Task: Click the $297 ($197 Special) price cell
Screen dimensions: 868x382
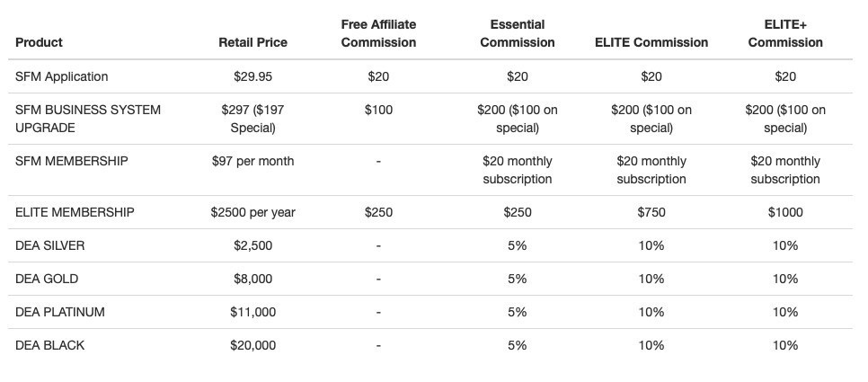Action: [253, 119]
